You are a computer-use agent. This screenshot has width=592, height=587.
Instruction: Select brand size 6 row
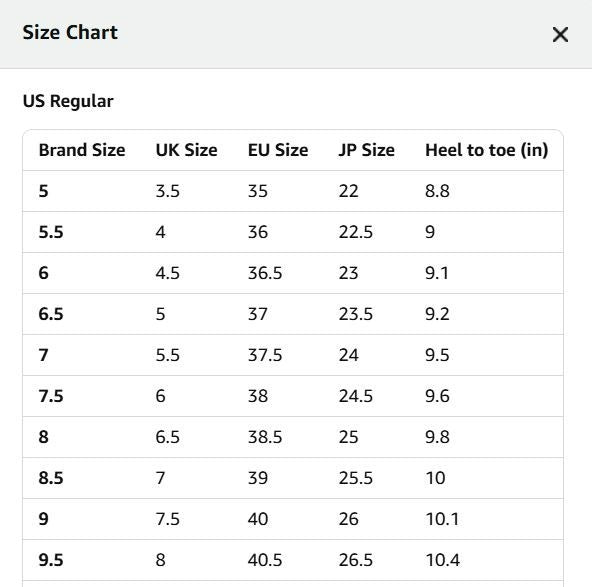coord(293,273)
